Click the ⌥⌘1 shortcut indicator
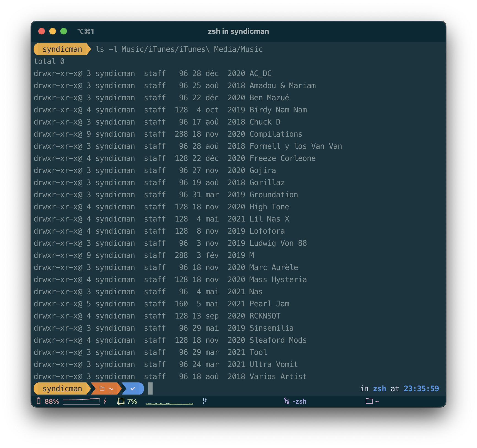Viewport: 477px width, 448px height. [x=86, y=31]
